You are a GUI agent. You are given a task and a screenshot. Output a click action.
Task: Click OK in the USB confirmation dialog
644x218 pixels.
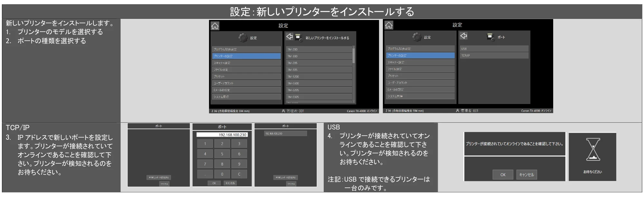click(503, 175)
